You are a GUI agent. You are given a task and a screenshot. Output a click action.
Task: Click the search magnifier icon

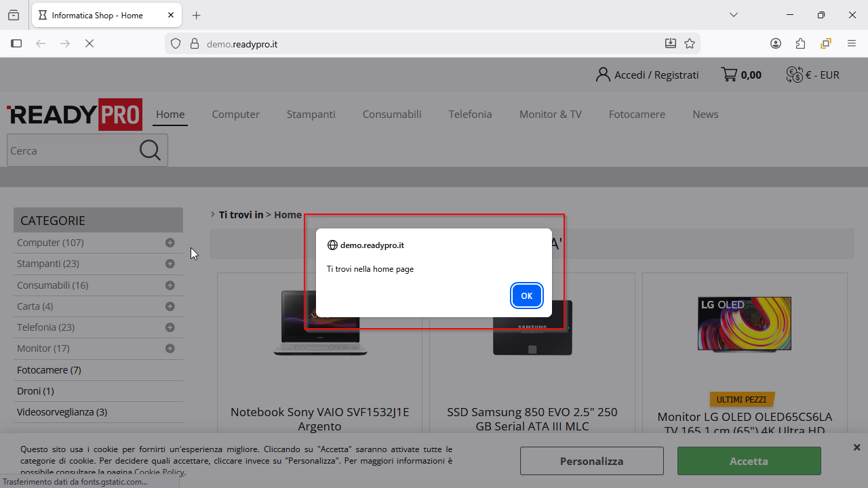tap(150, 150)
